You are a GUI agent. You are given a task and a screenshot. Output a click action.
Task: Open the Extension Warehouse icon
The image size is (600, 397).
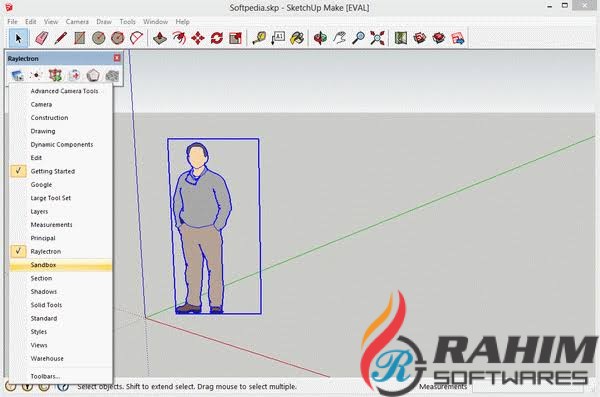coord(439,38)
